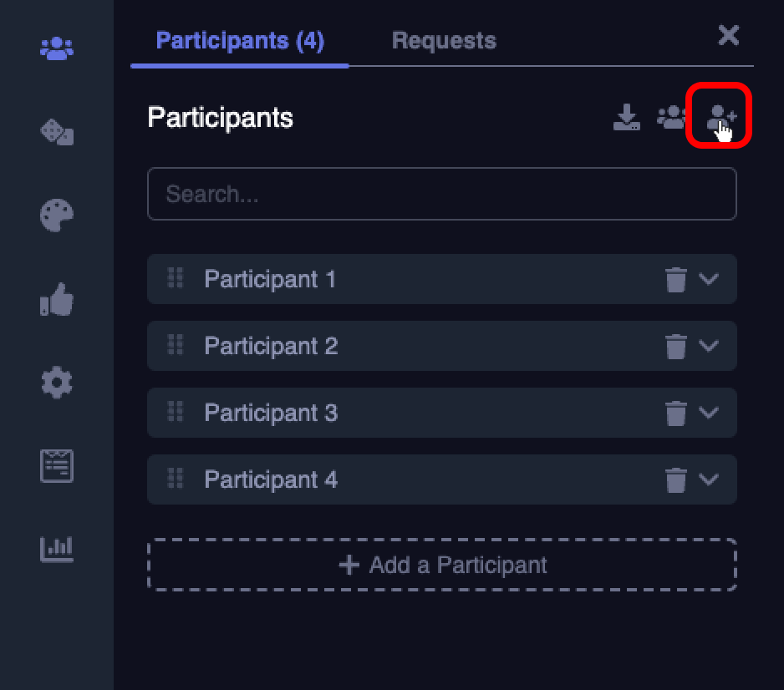The image size is (784, 690).
Task: Click the thumbs-up sidebar icon
Action: point(57,299)
